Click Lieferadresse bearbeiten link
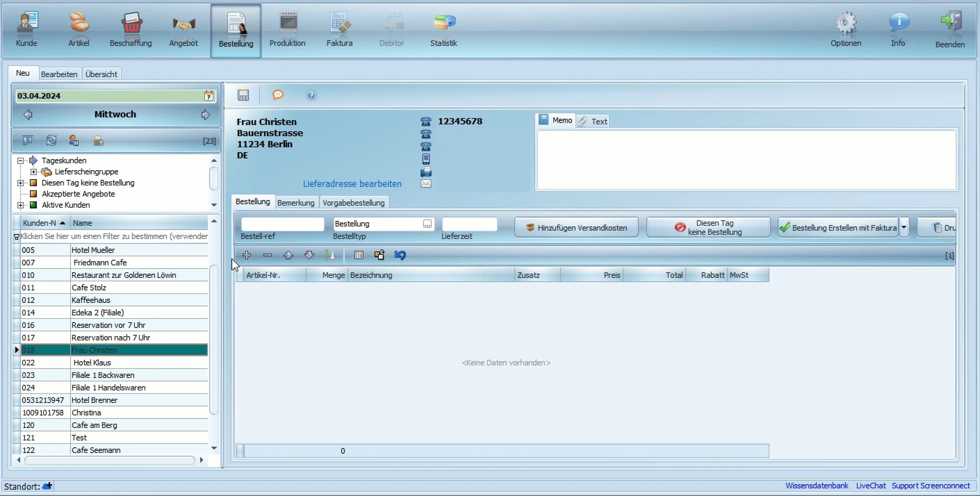This screenshot has height=496, width=980. [352, 183]
